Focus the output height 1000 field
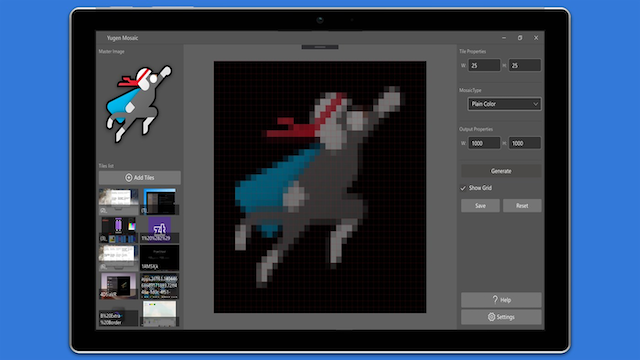 click(525, 143)
